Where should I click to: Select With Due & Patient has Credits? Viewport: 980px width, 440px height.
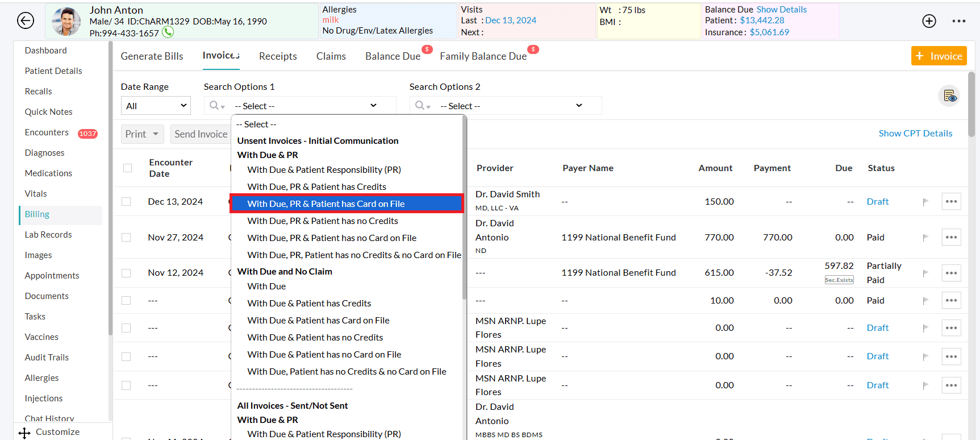(309, 304)
